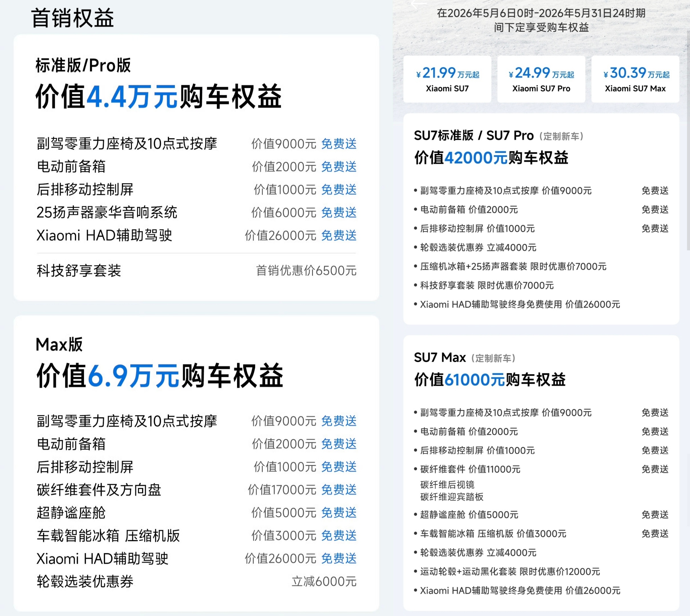Click the 碳纤维迎宾踏板 sub-item
Viewport: 690px width, 616px height.
tap(452, 497)
